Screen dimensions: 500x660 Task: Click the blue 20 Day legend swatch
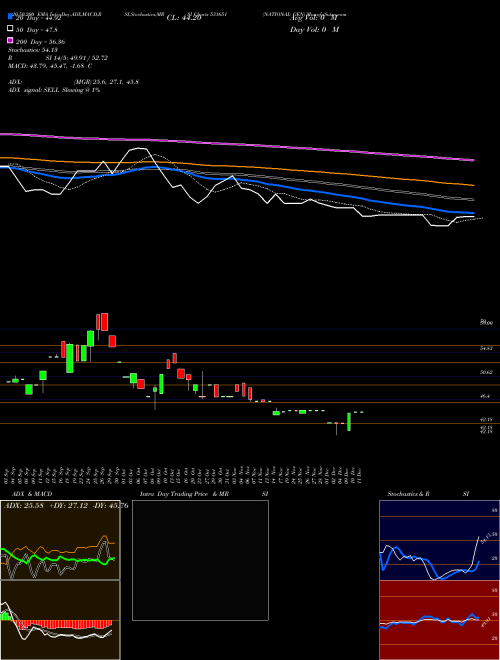point(10,17)
